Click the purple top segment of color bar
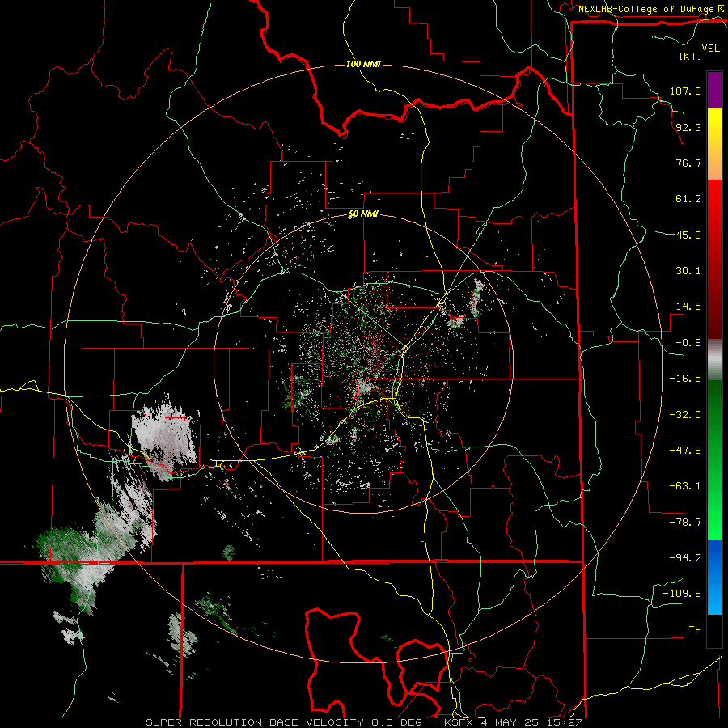Viewport: 728px width, 728px height. 714,90
